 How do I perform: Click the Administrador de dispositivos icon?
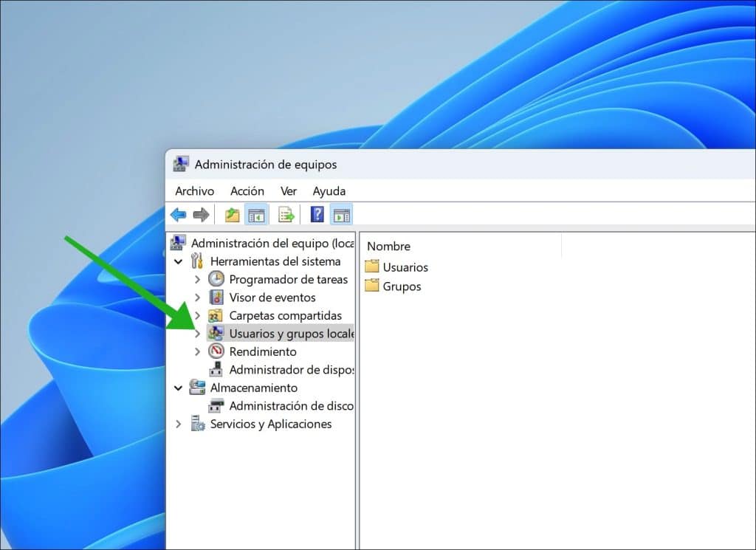coord(216,369)
